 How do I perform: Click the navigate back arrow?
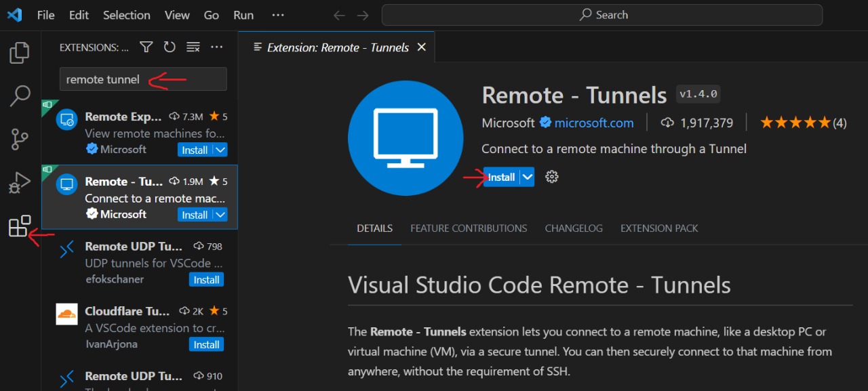point(338,15)
